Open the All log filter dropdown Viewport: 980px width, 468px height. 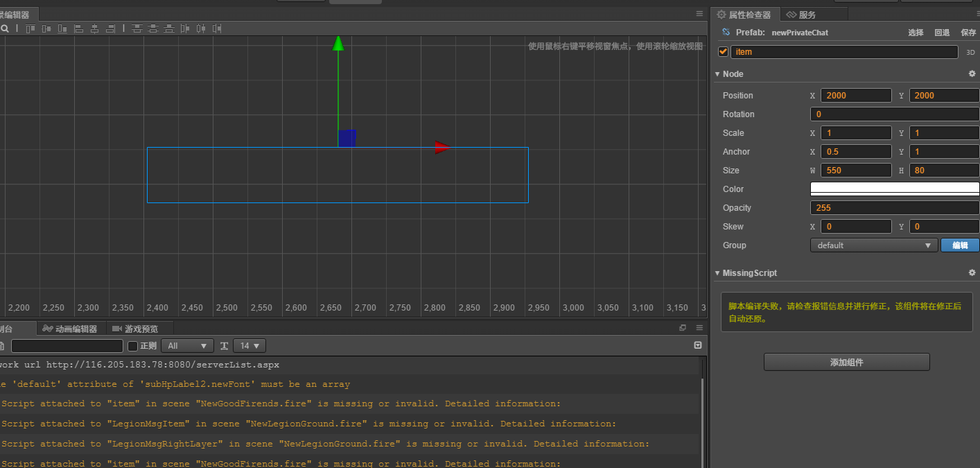pyautogui.click(x=187, y=346)
